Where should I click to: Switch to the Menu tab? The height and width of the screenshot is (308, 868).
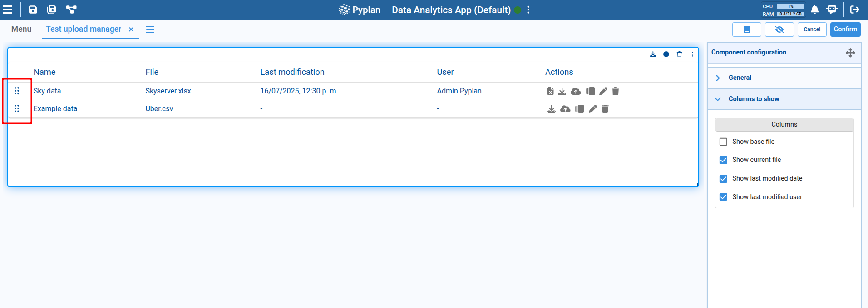(x=21, y=29)
